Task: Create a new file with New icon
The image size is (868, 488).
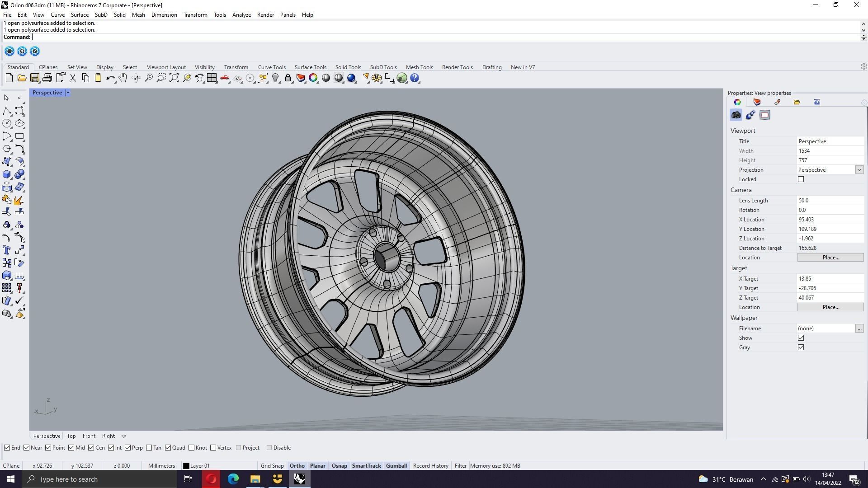Action: pos(9,78)
